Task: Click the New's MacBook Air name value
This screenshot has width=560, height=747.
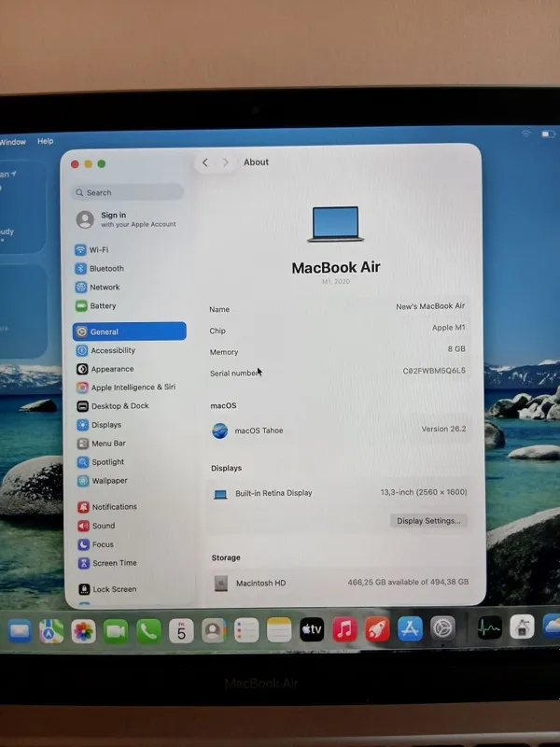Action: pyautogui.click(x=430, y=306)
